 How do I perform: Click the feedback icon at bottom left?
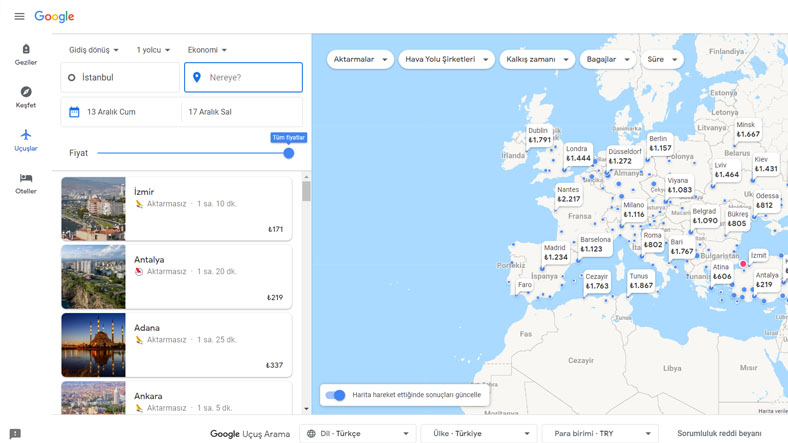[x=15, y=434]
